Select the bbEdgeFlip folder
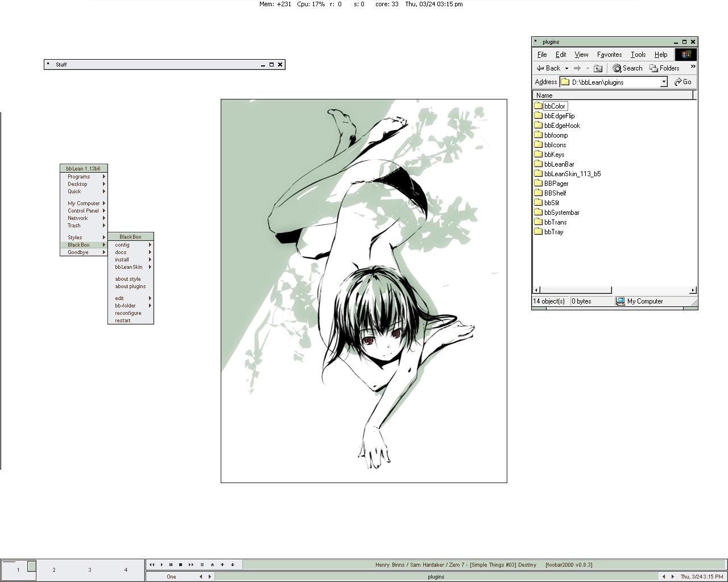Viewport: 728px width, 582px height. click(555, 116)
